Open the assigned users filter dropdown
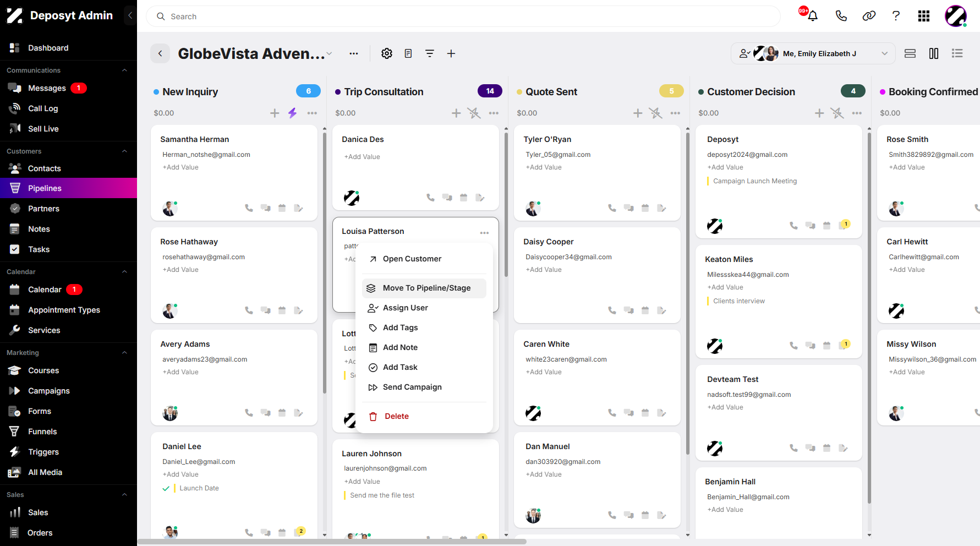This screenshot has height=546, width=980. click(x=813, y=53)
